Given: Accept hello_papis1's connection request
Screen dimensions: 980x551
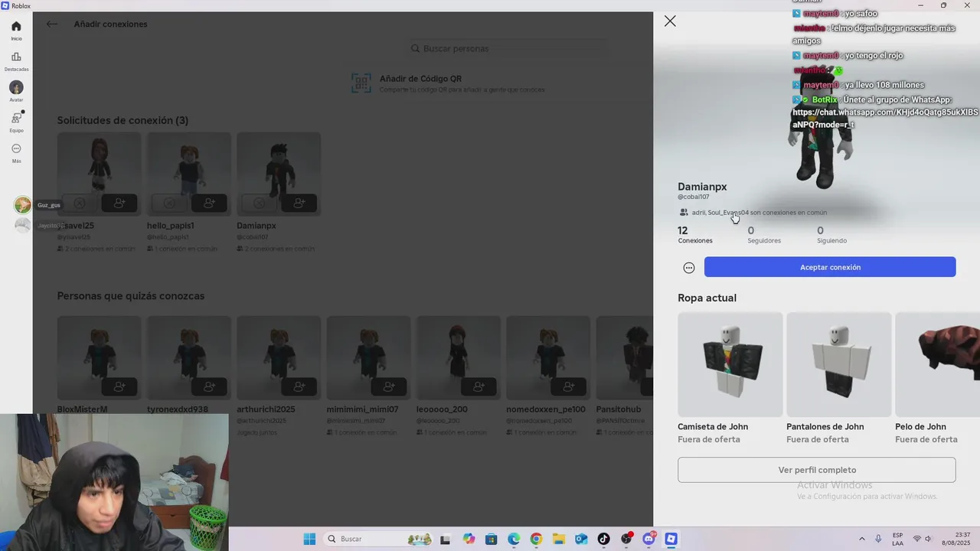Looking at the screenshot, I should [209, 203].
